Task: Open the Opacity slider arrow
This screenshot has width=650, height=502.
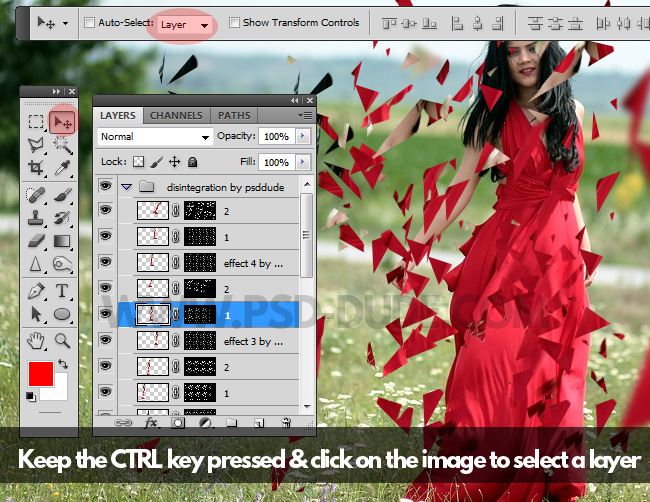Action: pos(303,136)
